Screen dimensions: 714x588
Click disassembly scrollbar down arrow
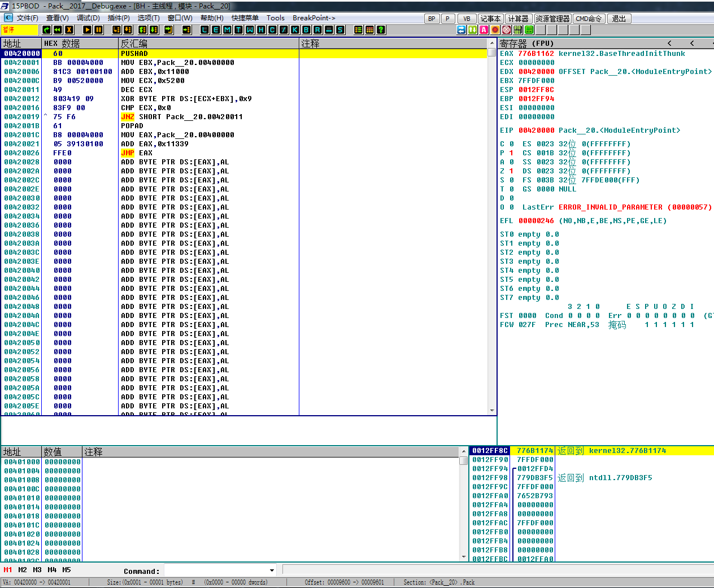tap(492, 411)
